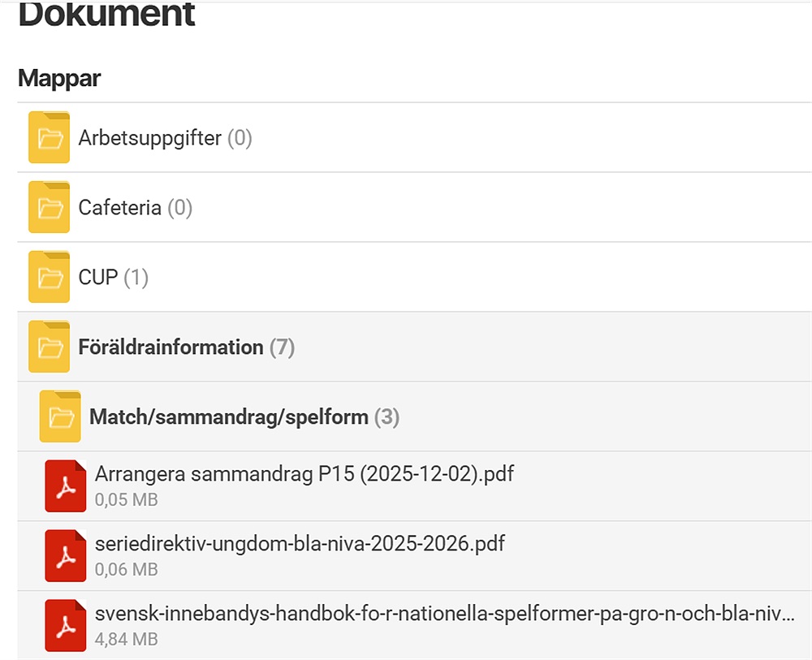Screen dimensions: 812x660
Task: Expand the CUP folder
Action: (x=98, y=278)
